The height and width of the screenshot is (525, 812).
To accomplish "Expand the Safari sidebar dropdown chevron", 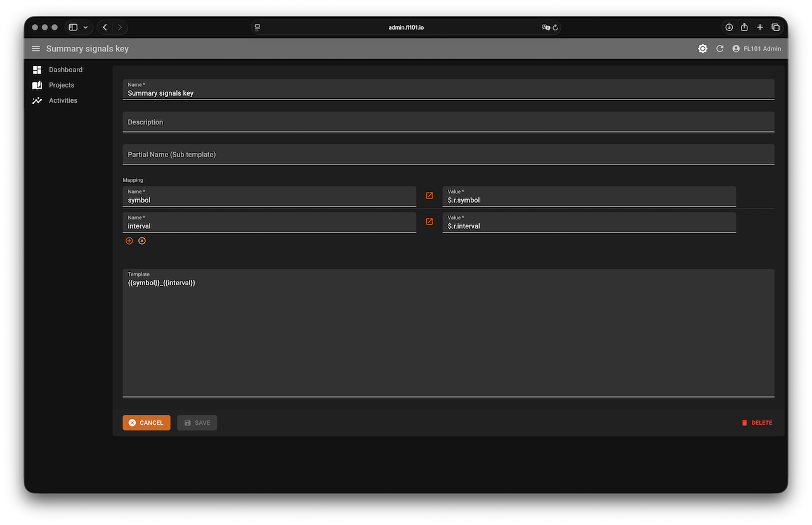I will pos(86,27).
